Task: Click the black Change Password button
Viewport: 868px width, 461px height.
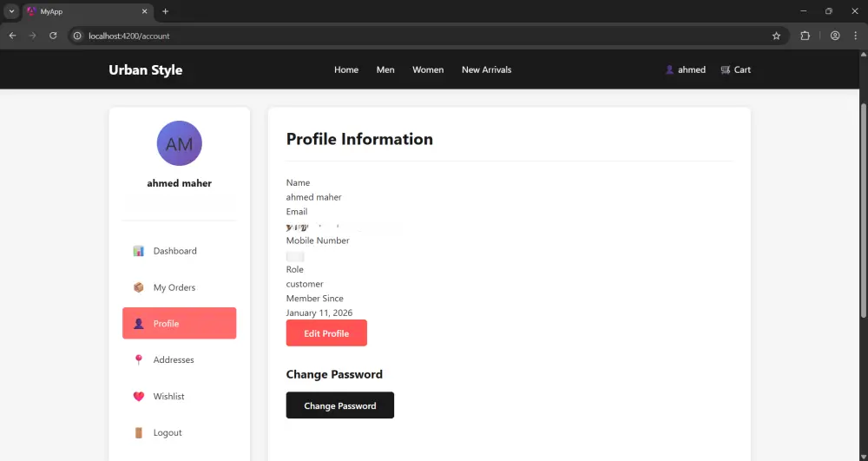Action: coord(339,405)
